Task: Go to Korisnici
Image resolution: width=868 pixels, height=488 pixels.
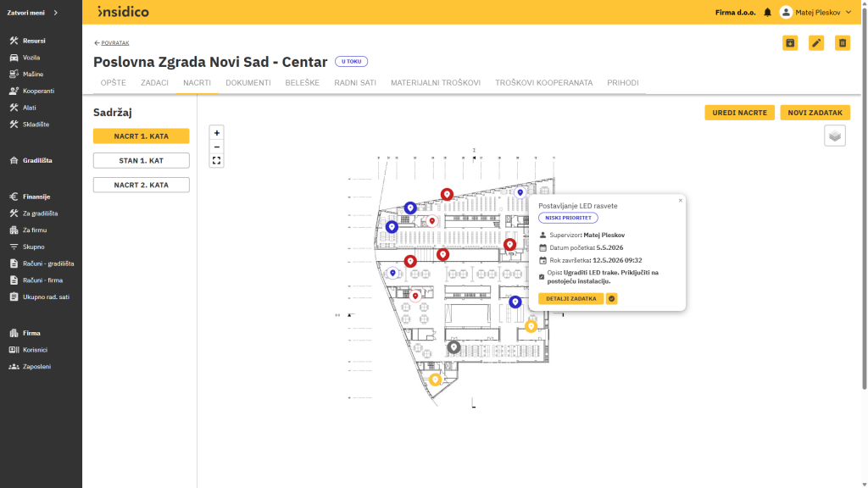Action: pyautogui.click(x=35, y=350)
